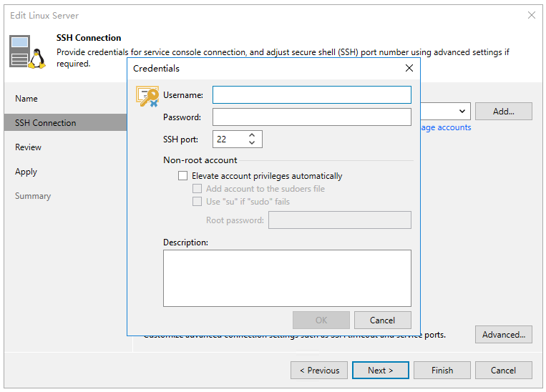The width and height of the screenshot is (546, 392).
Task: Click the Description text area
Action: [x=287, y=278]
